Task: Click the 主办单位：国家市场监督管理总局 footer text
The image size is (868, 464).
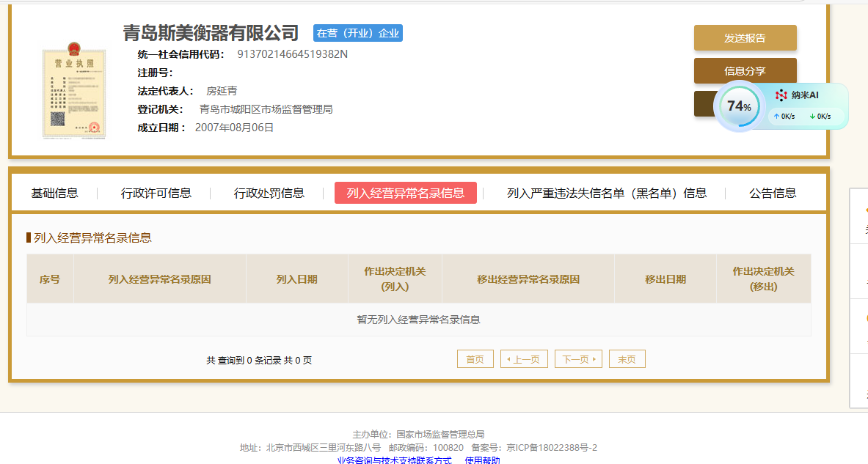Action: [x=418, y=434]
